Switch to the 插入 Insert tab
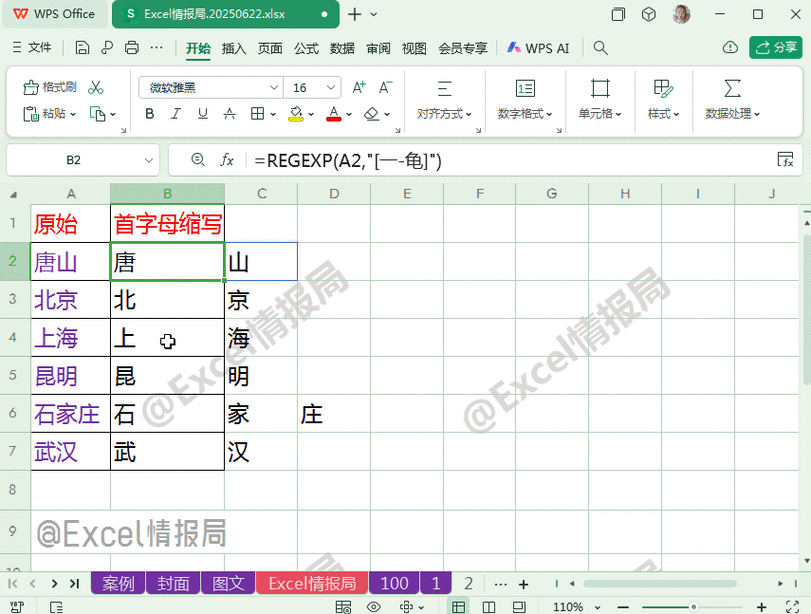811x614 pixels. 234,48
